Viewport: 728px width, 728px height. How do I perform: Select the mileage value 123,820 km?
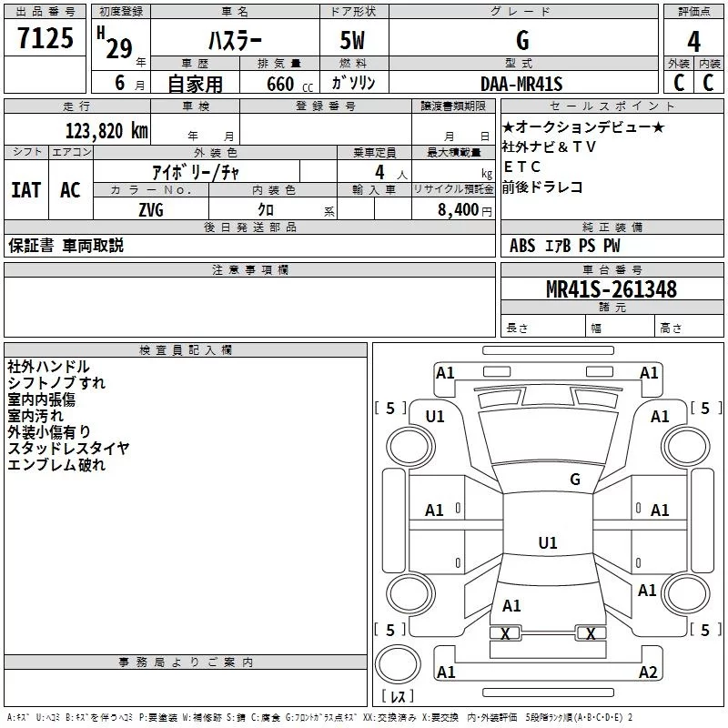[106, 130]
